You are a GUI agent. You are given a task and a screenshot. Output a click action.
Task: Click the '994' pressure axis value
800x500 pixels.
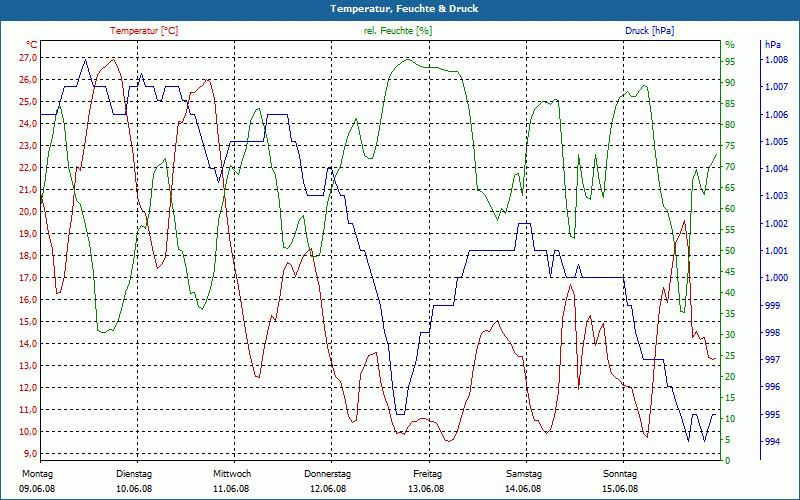click(x=773, y=442)
